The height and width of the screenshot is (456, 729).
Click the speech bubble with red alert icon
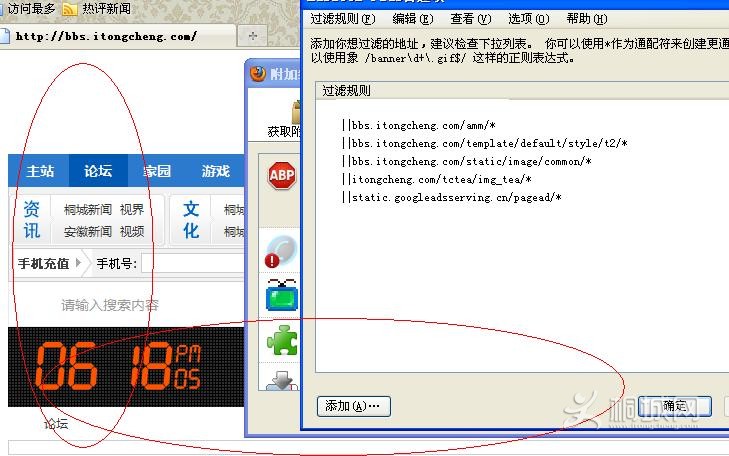pos(281,250)
